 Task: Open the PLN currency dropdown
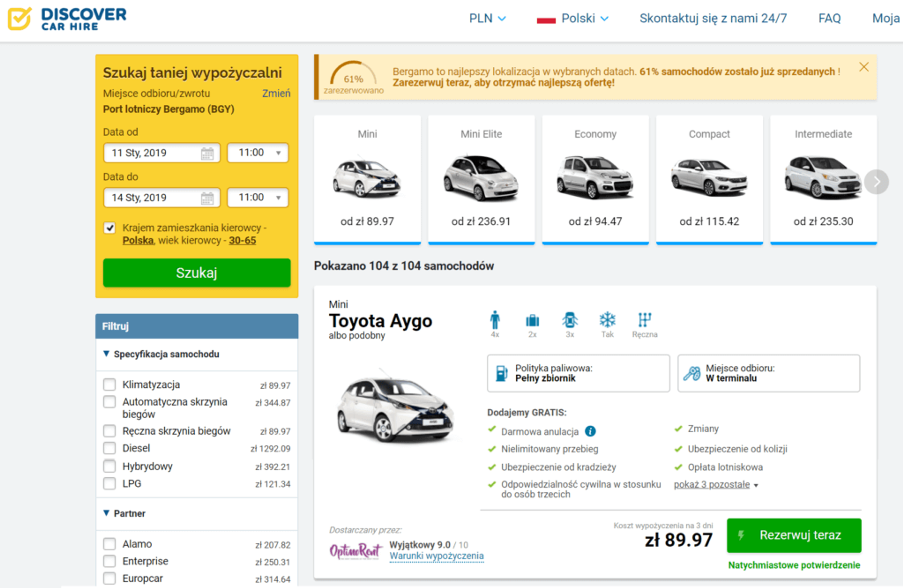(x=487, y=18)
